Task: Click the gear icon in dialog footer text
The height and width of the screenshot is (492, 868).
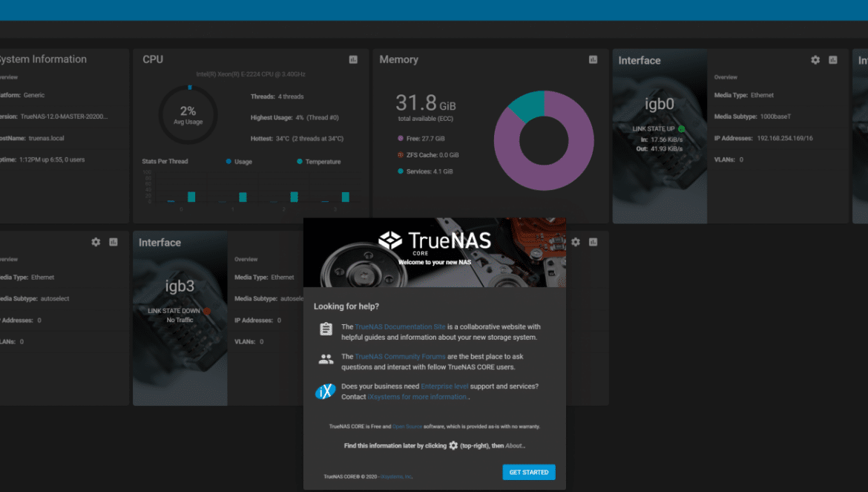Action: coord(453,445)
